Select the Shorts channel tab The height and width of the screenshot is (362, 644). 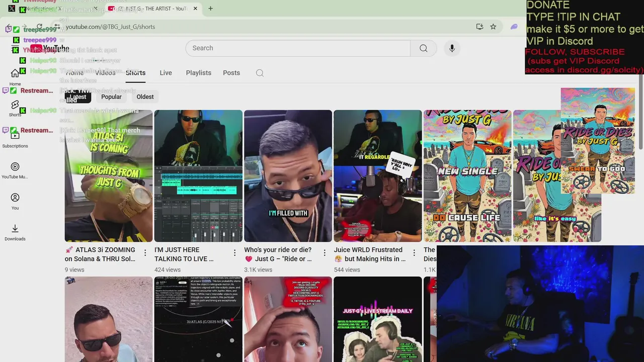(x=135, y=73)
